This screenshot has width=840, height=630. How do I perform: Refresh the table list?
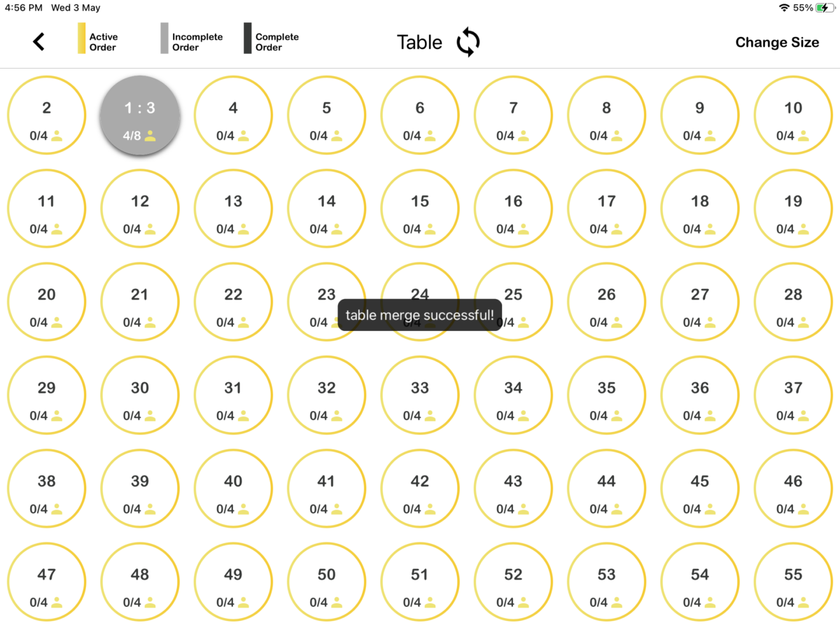468,42
